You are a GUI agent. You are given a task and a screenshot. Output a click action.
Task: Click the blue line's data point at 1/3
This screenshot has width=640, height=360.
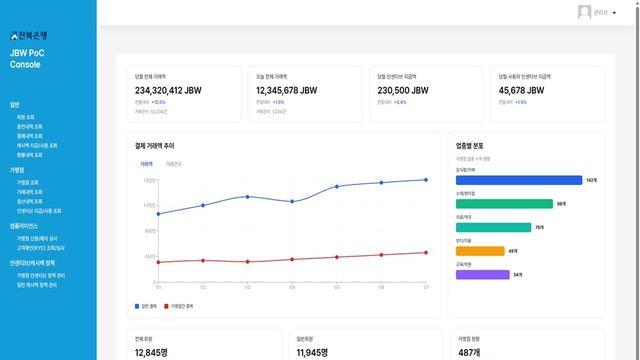247,197
